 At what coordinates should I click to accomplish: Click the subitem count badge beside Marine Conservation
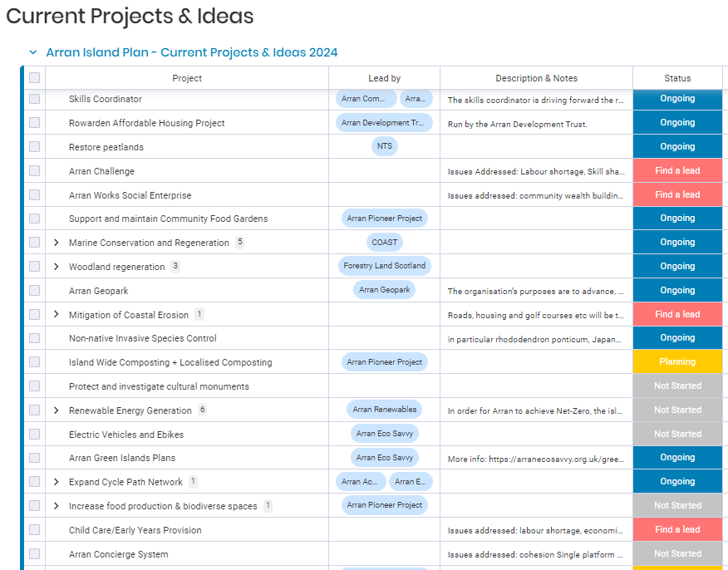239,243
